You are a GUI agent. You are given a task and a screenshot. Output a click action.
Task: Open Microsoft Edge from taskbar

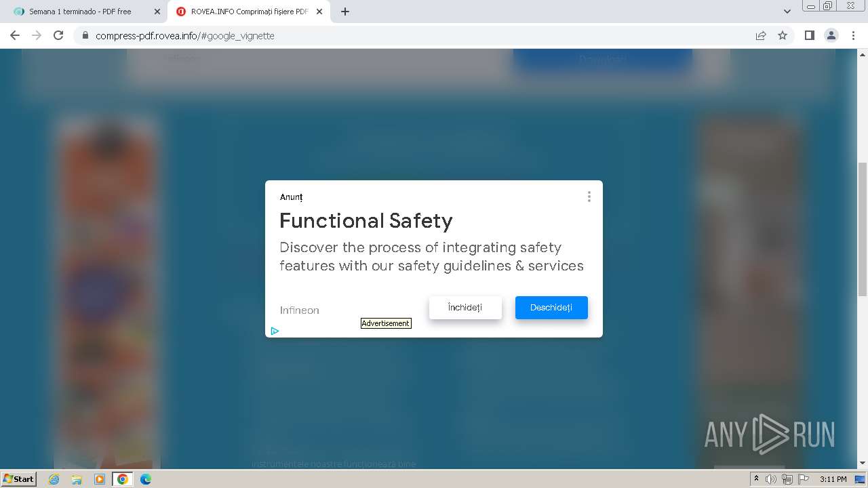click(145, 479)
